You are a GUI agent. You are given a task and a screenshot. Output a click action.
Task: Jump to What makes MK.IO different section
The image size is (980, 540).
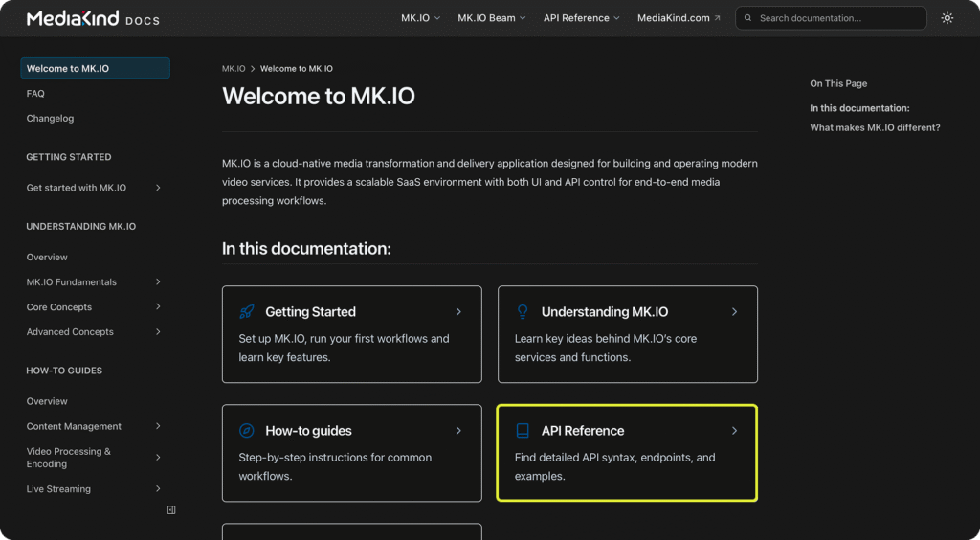875,127
